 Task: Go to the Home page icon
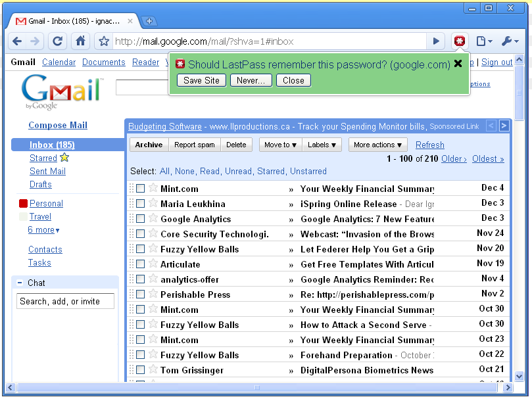(80, 41)
